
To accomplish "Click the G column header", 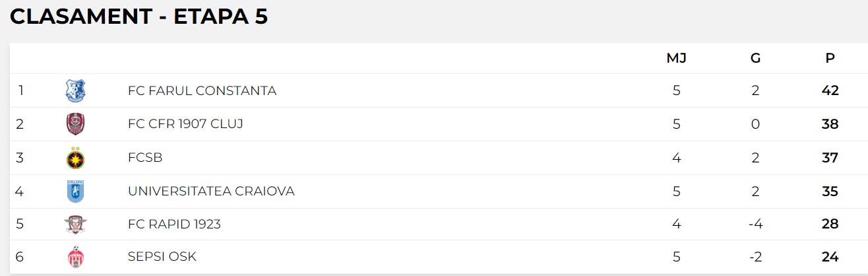I will point(755,58).
